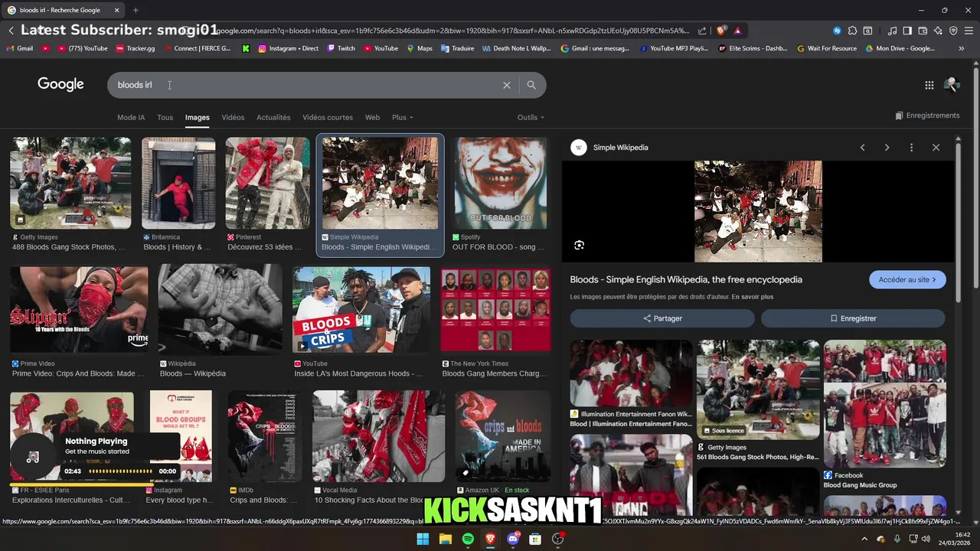980x551 pixels.
Task: Click the address bar URL
Action: [x=452, y=31]
